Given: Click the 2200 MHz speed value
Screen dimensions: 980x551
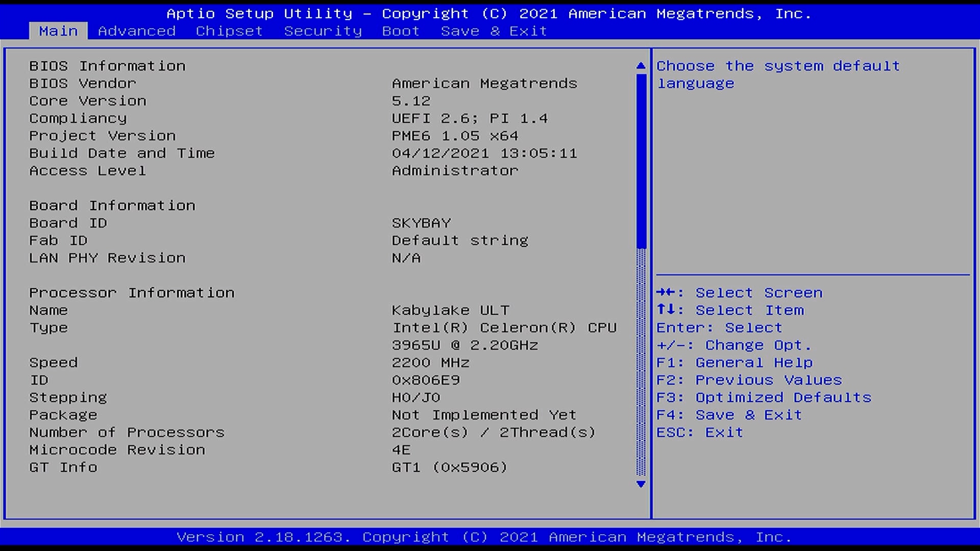Looking at the screenshot, I should (430, 363).
